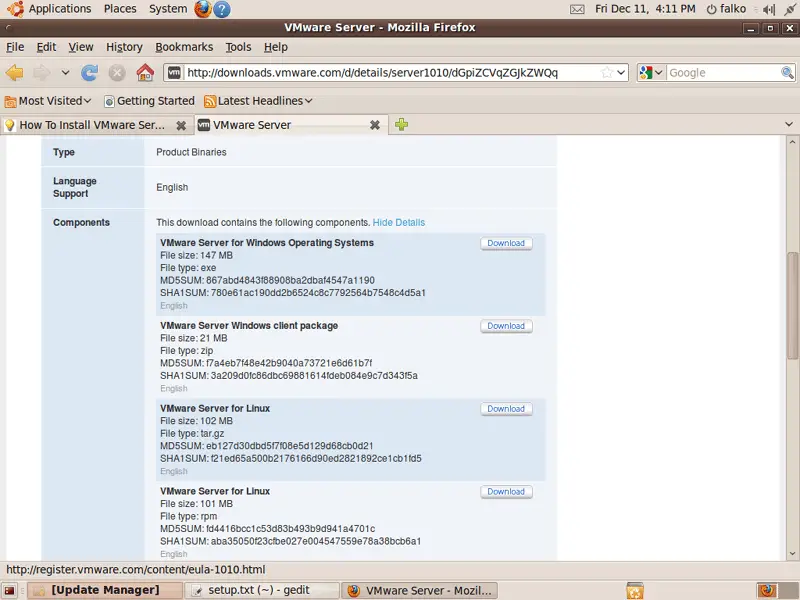Focus the Google search field
The height and width of the screenshot is (600, 800).
723,72
